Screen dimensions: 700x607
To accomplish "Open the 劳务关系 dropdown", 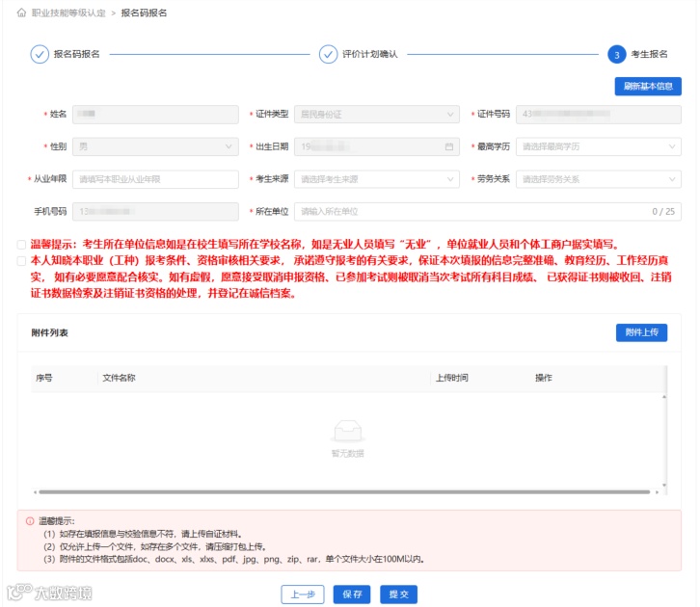I will 598,179.
